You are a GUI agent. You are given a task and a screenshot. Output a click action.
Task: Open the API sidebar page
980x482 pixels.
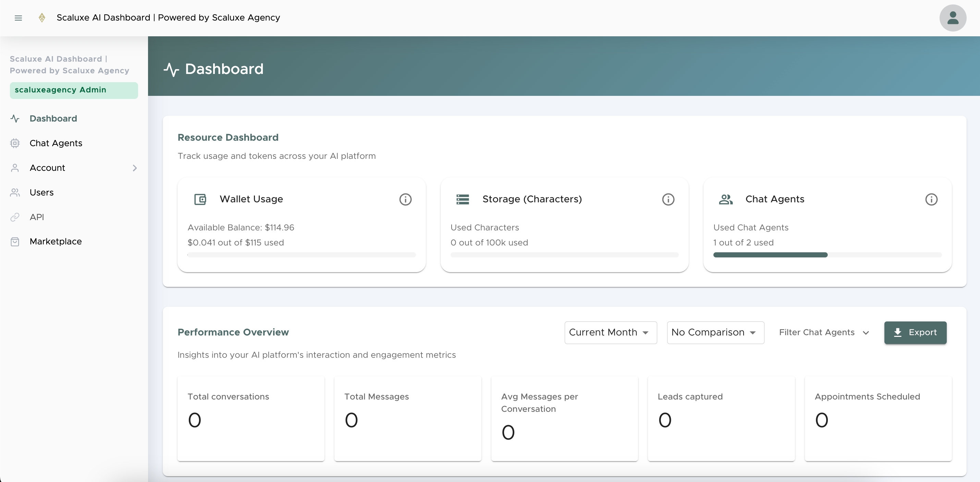37,217
